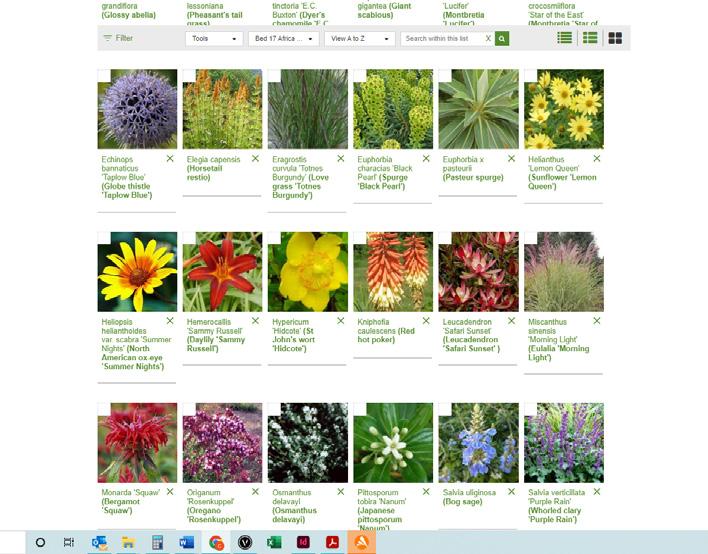Tick the checkbox on Elegia capensis image
708x554 pixels.
point(189,75)
